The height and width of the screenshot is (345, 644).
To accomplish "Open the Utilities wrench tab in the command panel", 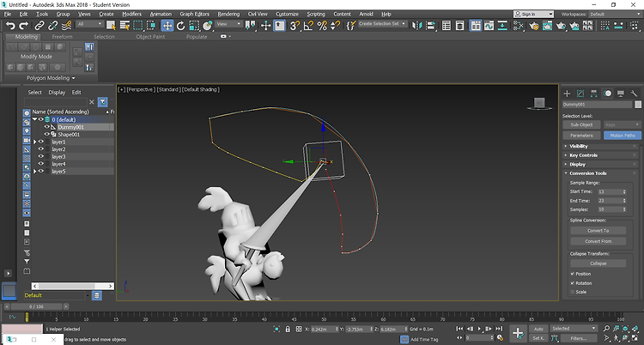I will [634, 94].
